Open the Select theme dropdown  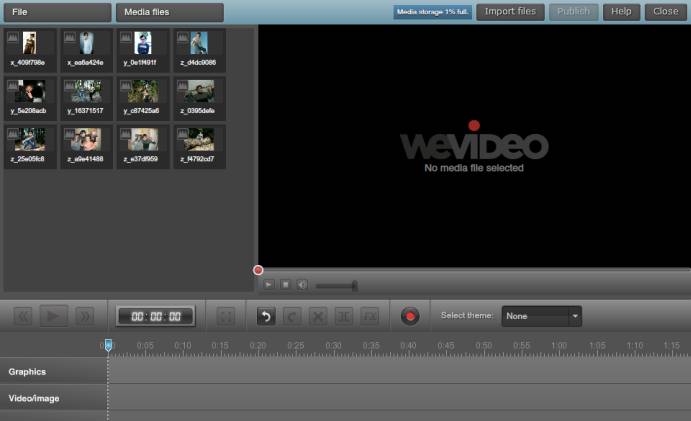tap(541, 316)
